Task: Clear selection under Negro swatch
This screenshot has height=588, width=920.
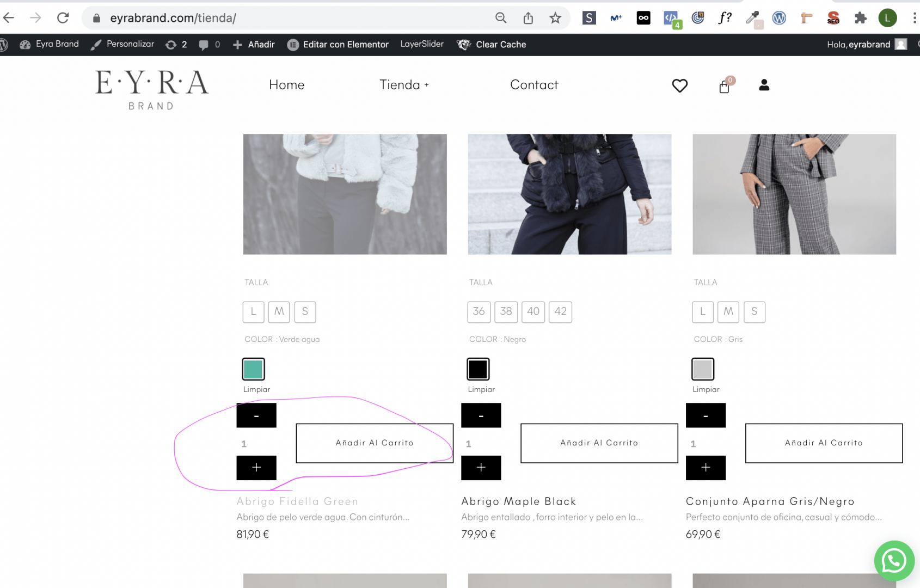Action: click(x=481, y=389)
